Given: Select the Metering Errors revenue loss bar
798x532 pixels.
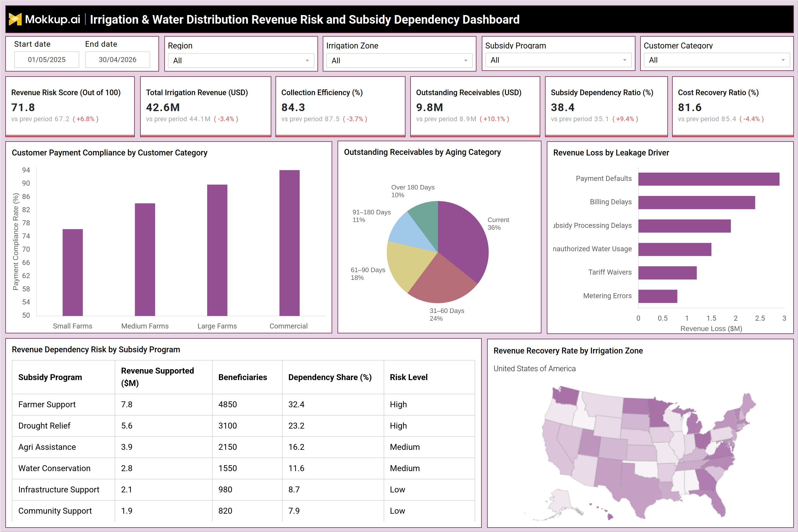Looking at the screenshot, I should pos(658,296).
